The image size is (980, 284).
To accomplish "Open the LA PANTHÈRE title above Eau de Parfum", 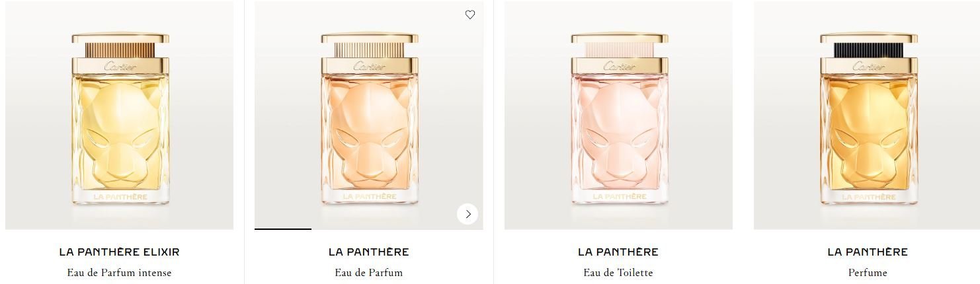I will coord(369,252).
